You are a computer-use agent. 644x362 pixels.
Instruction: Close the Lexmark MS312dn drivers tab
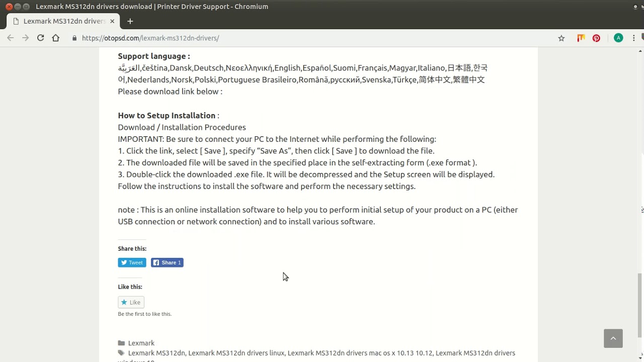112,21
